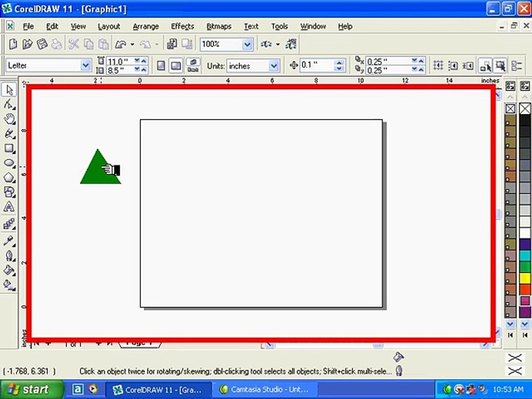Screen dimensions: 532x399
Task: Open the Arrange menu
Action: (146, 26)
